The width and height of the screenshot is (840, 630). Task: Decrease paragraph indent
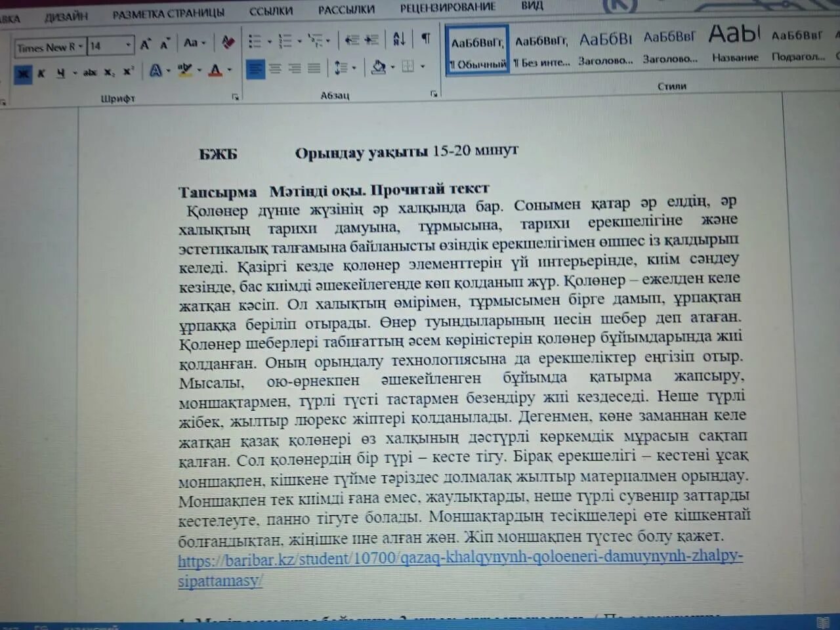click(x=352, y=39)
